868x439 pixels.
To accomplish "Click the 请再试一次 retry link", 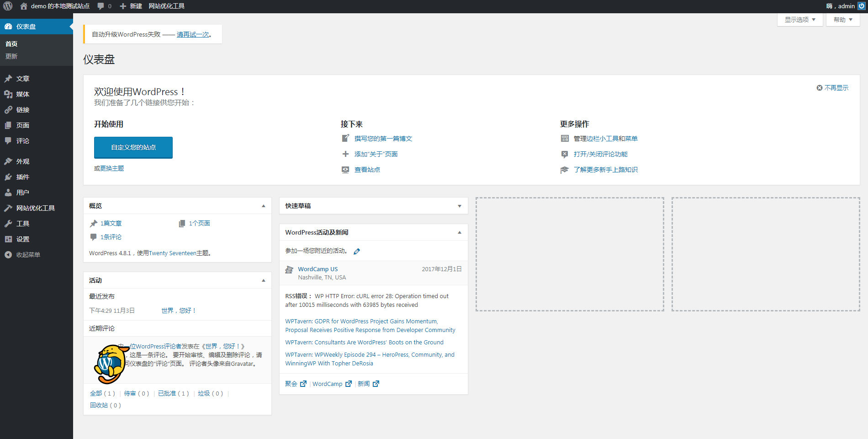I will 193,34.
